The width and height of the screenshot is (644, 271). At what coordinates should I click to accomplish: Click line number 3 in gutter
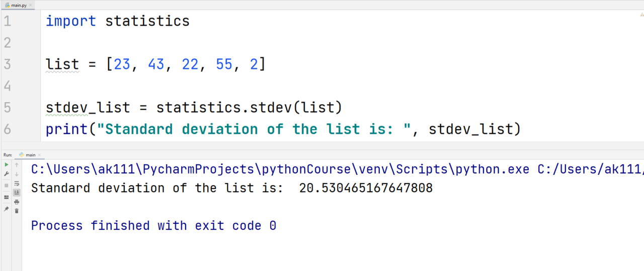coord(7,64)
